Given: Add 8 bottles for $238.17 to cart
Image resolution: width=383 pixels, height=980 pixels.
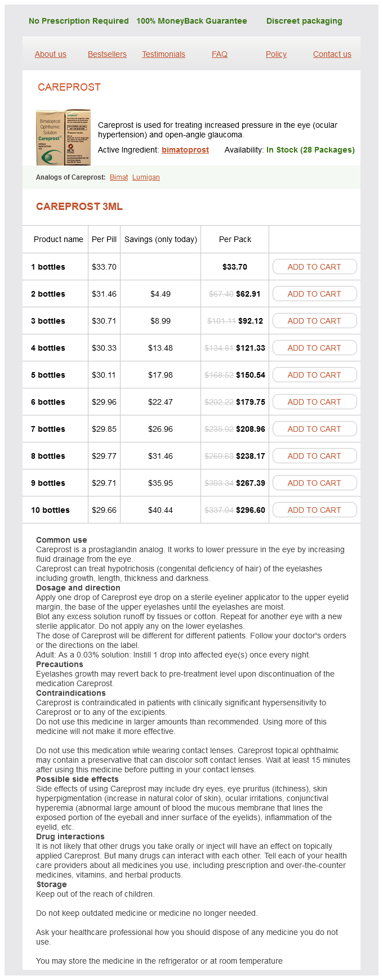Looking at the screenshot, I should click(314, 456).
